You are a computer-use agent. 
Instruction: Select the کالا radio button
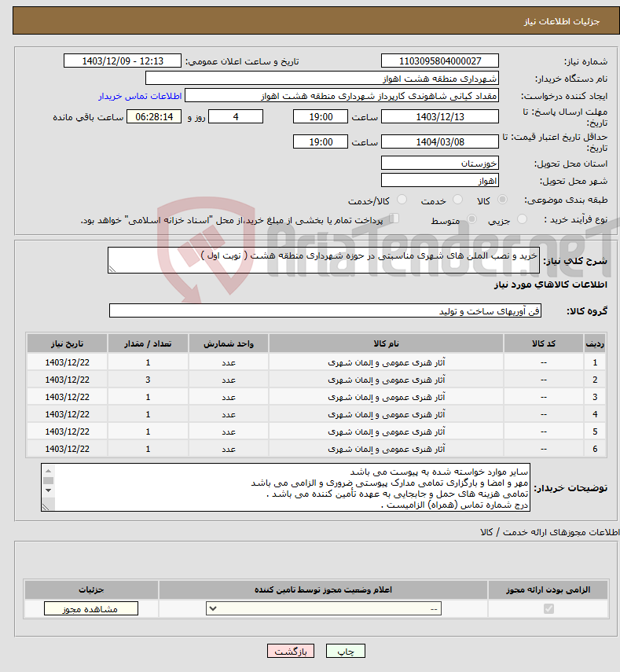pos(503,200)
